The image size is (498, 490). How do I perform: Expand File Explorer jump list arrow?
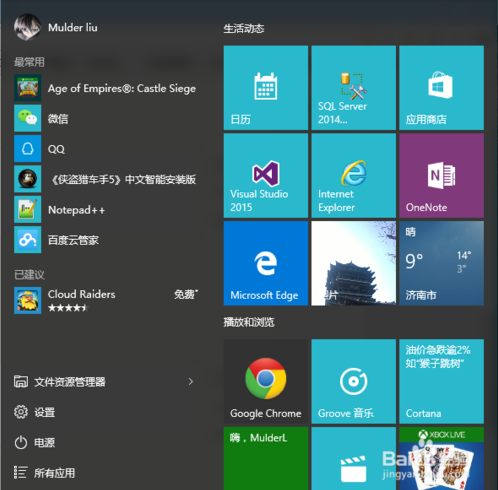(191, 382)
